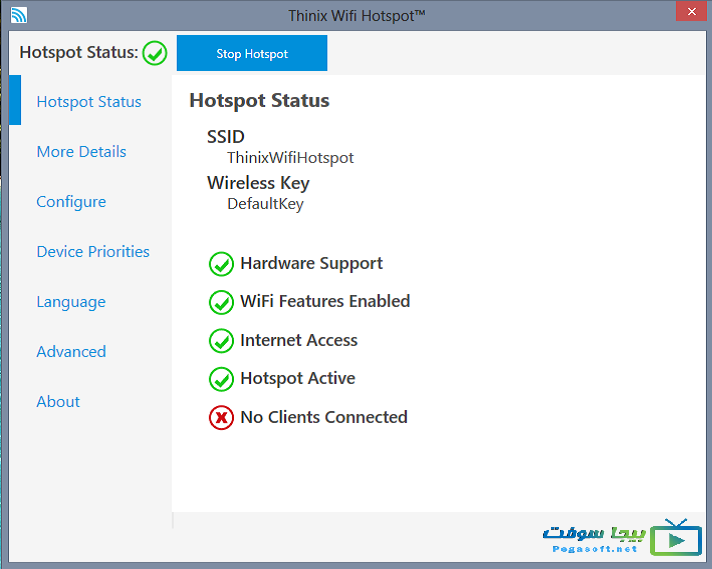
Task: Click the Stop Hotspot button
Action: tap(252, 53)
